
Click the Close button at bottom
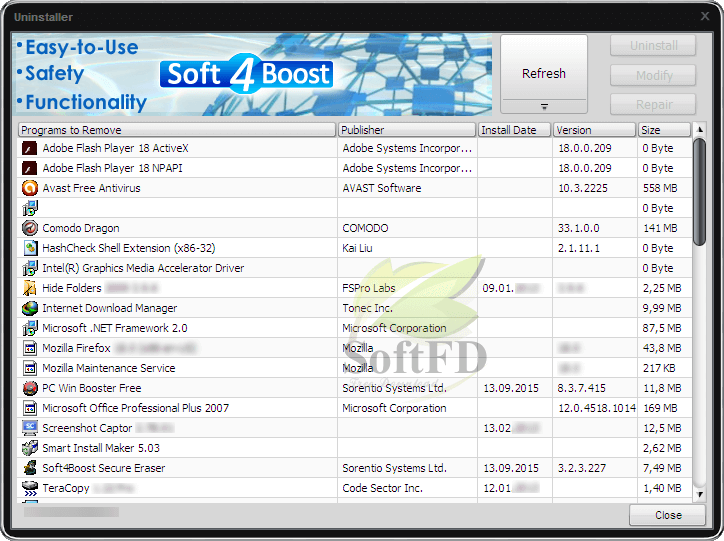pos(668,515)
